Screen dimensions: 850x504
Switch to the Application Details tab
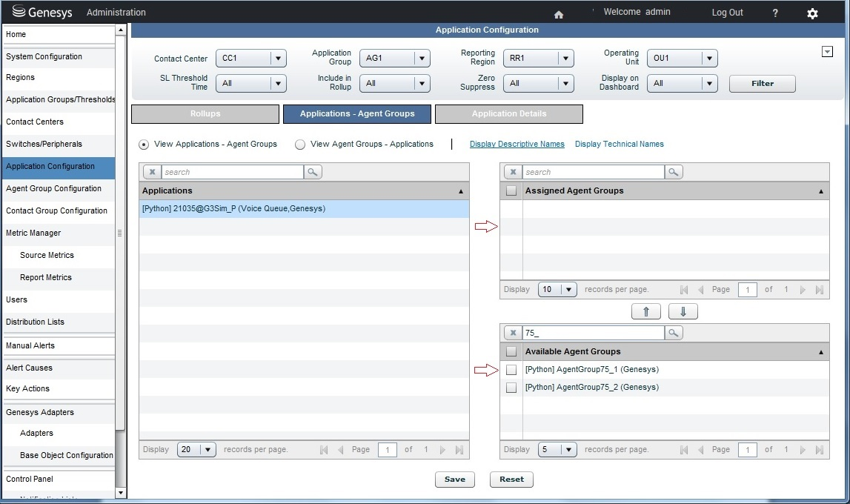[509, 114]
